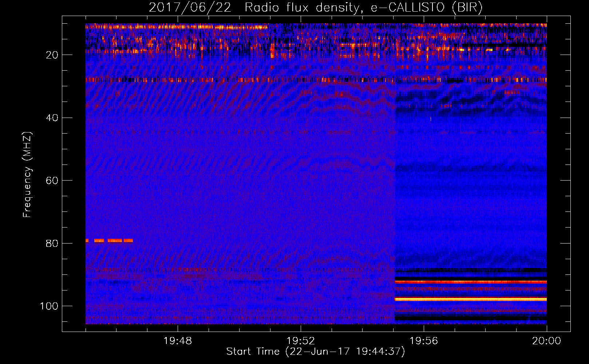589x364 pixels.
Task: Click the bright yellow band near 98 MHz
Action: pos(471,299)
